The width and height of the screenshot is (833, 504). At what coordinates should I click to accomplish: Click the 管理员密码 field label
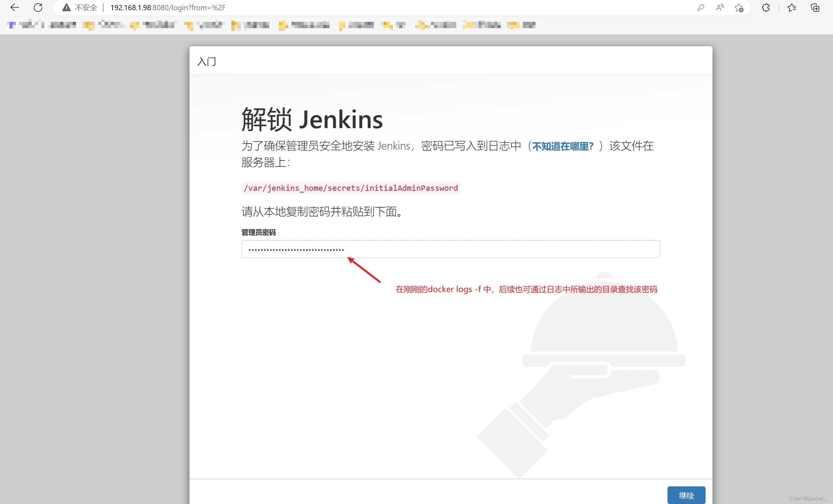tap(258, 232)
